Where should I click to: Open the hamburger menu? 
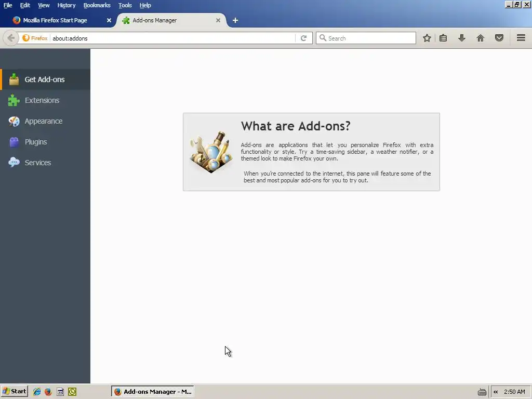tap(521, 38)
